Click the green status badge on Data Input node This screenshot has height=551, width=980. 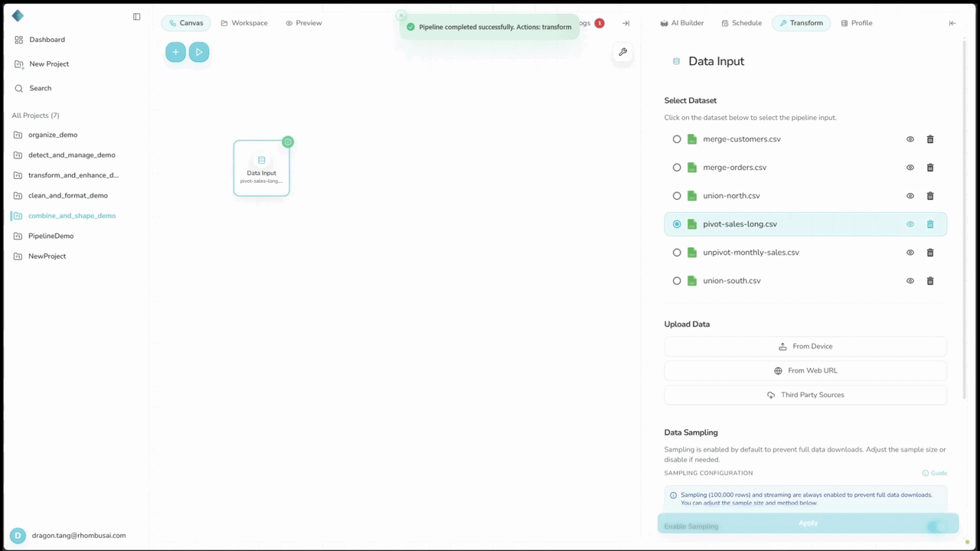288,142
